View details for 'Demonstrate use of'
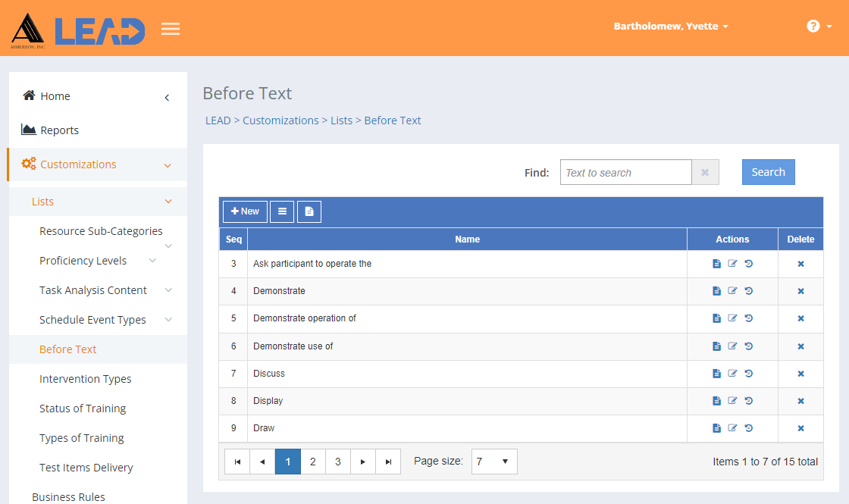The width and height of the screenshot is (849, 504). (716, 346)
